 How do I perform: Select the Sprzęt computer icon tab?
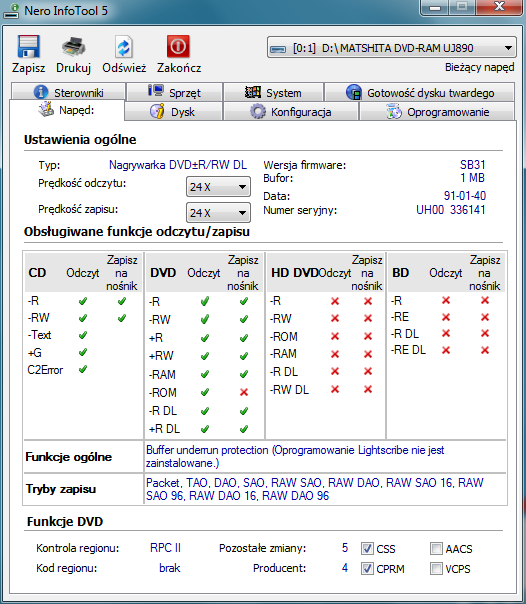click(156, 91)
